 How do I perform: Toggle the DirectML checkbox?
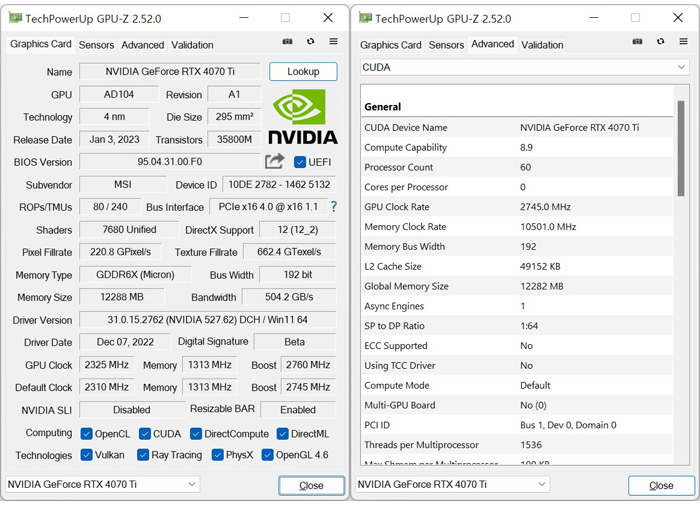[x=282, y=434]
